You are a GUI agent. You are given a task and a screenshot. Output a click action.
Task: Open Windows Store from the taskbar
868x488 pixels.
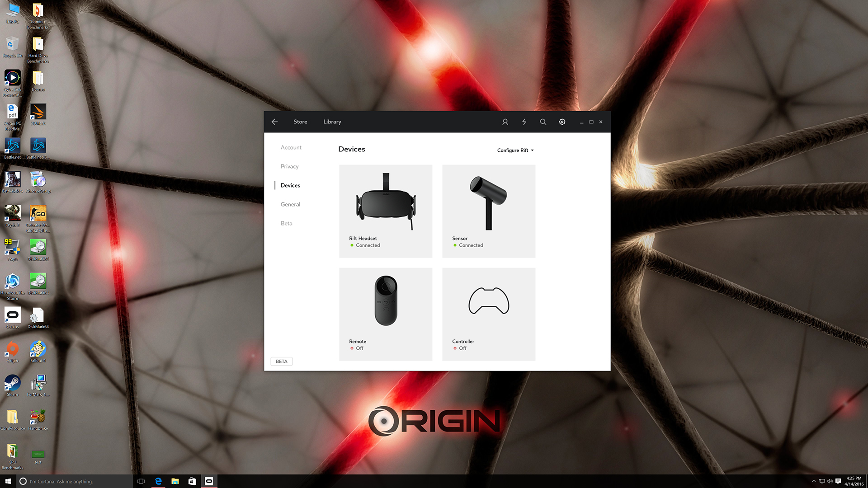[x=192, y=481]
